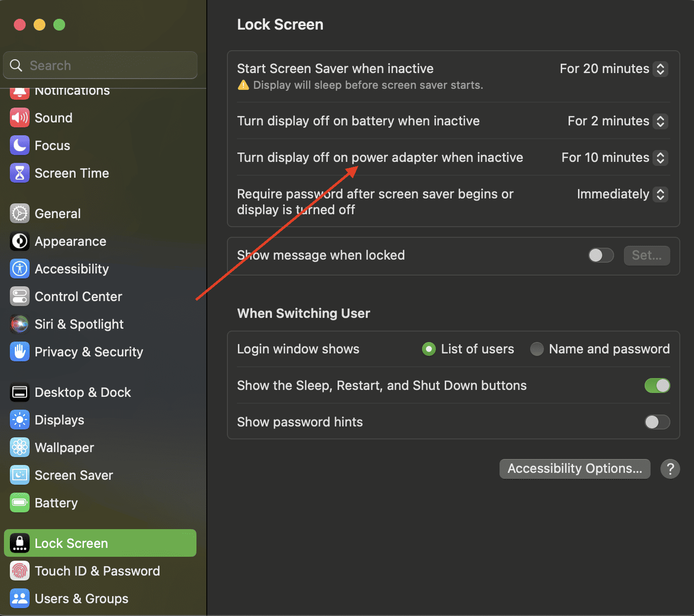Viewport: 694px width, 616px height.
Task: Select the Focus moon icon
Action: tap(20, 145)
